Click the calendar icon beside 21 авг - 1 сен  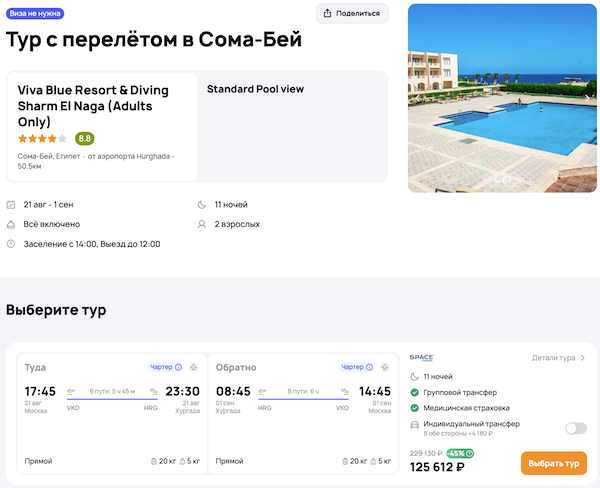click(11, 205)
